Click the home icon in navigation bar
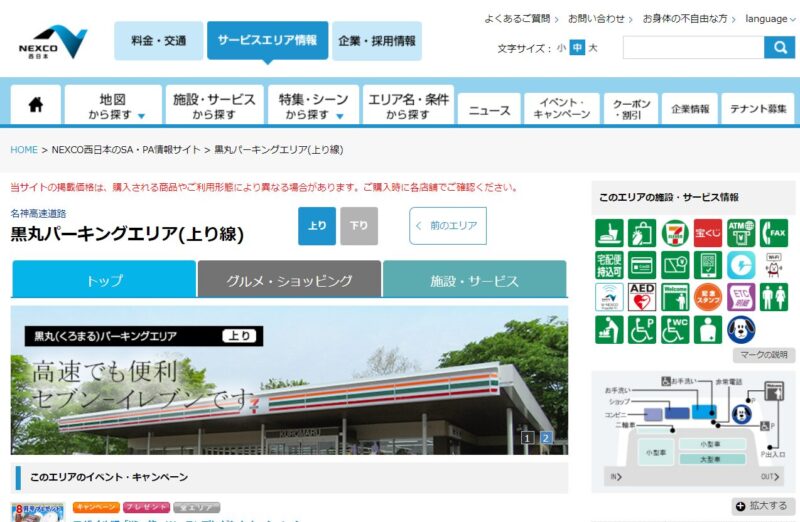This screenshot has width=800, height=522. (36, 105)
